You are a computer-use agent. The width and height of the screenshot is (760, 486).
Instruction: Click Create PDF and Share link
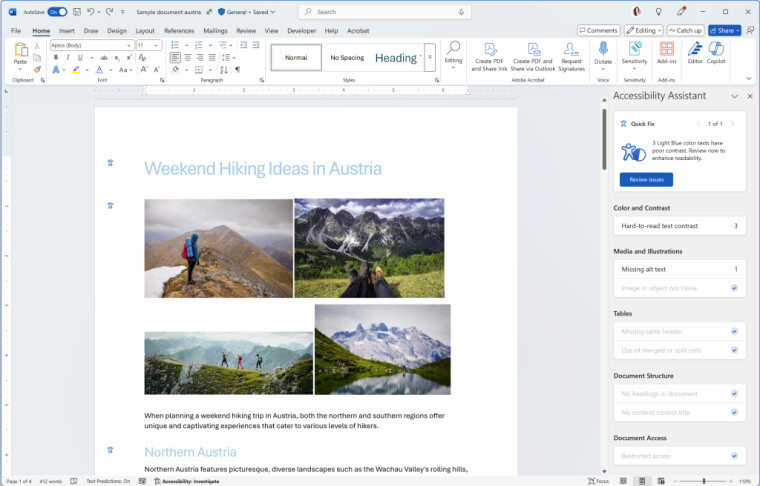click(x=489, y=57)
